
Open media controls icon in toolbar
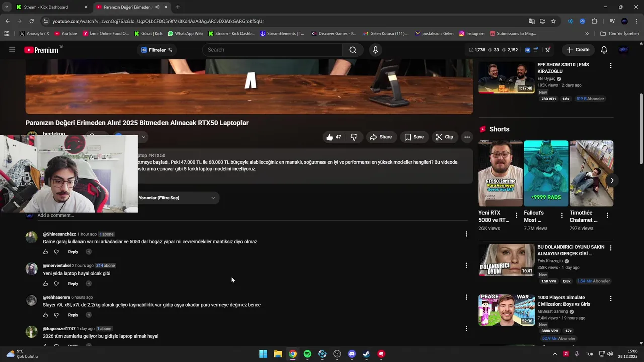pos(612,21)
